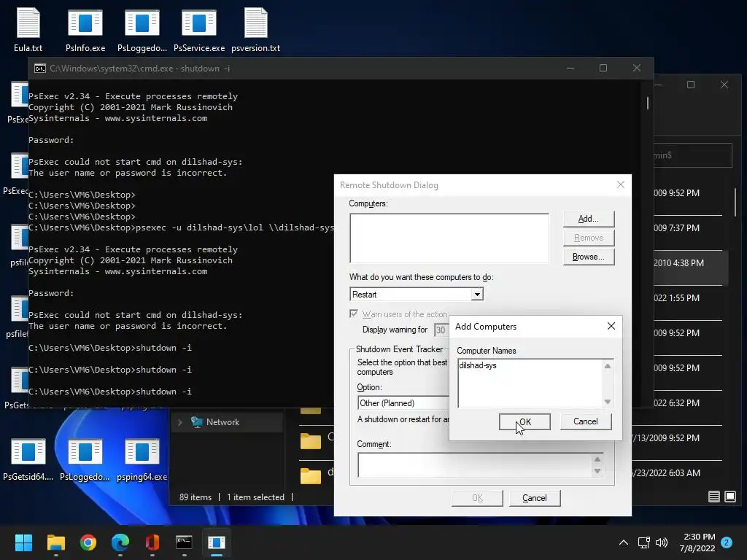This screenshot has width=747, height=560.
Task: Maximize the cmd.exe window
Action: 603,68
